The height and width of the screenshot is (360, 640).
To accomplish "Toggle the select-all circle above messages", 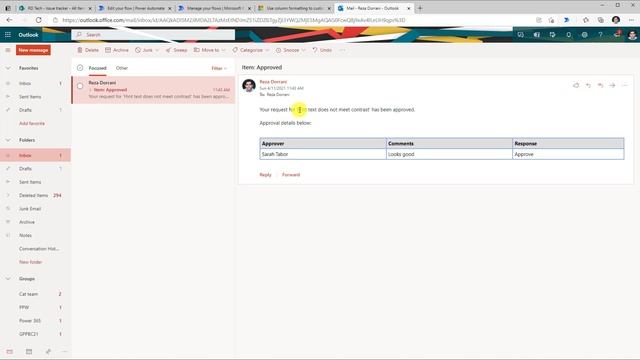I will tap(80, 68).
